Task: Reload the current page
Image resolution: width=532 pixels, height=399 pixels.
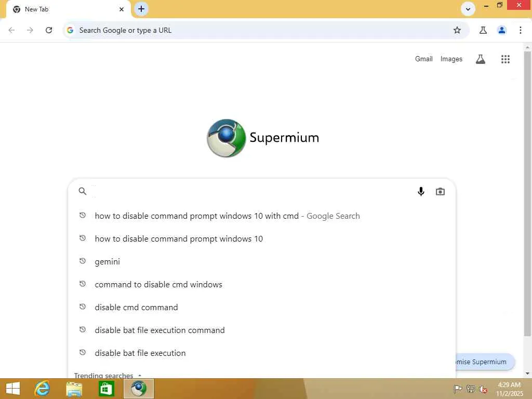Action: click(49, 30)
